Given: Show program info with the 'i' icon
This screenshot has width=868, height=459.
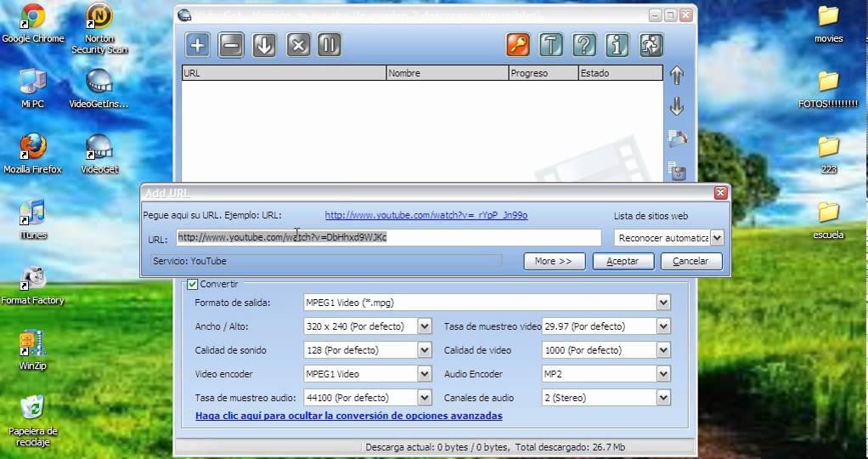Looking at the screenshot, I should (617, 45).
